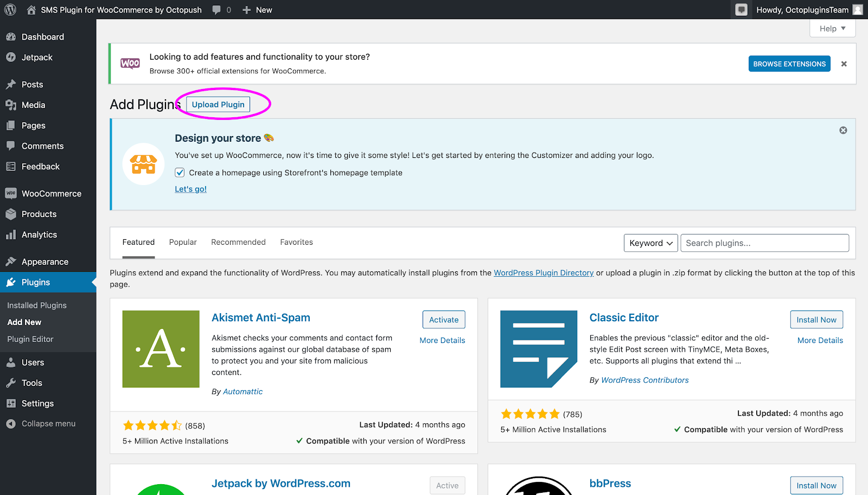Dismiss the Design your store notice
Image resolution: width=868 pixels, height=495 pixels.
(843, 130)
